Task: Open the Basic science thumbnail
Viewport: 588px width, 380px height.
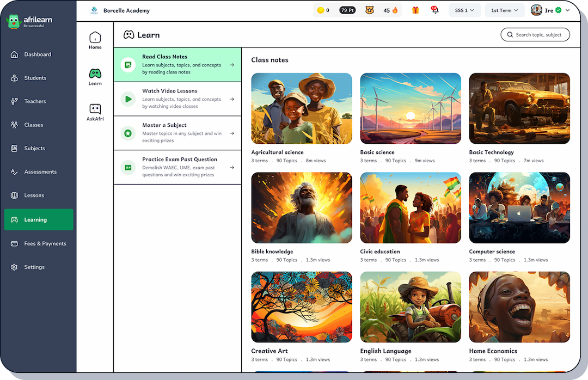Action: click(411, 108)
